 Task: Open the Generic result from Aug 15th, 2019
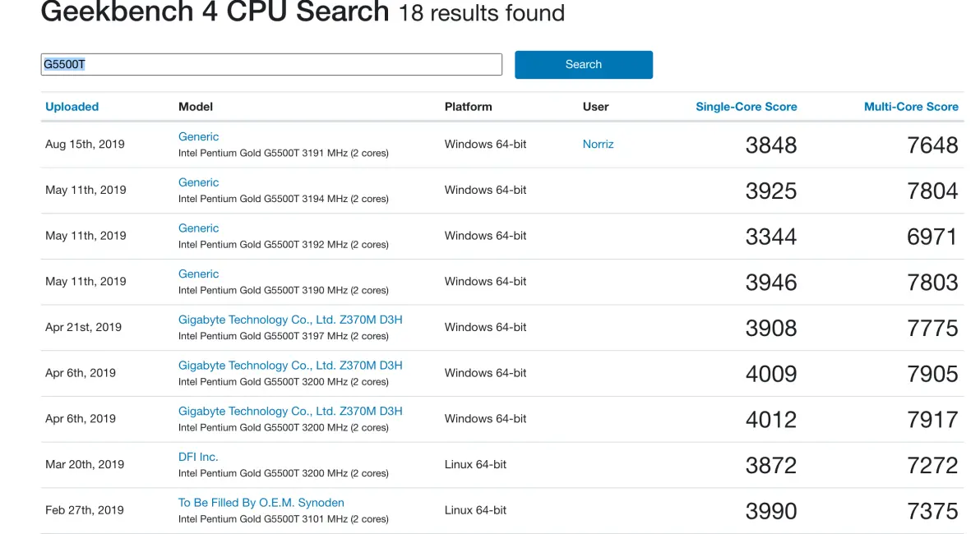[x=198, y=136]
